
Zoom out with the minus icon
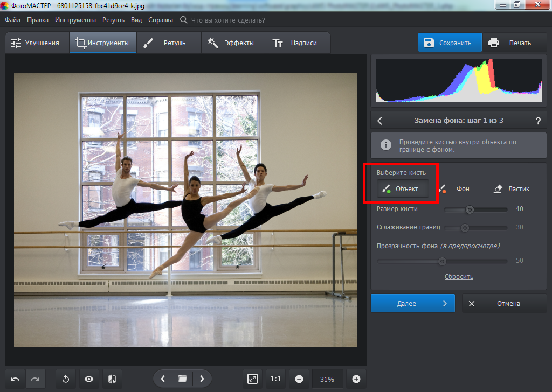tap(299, 379)
